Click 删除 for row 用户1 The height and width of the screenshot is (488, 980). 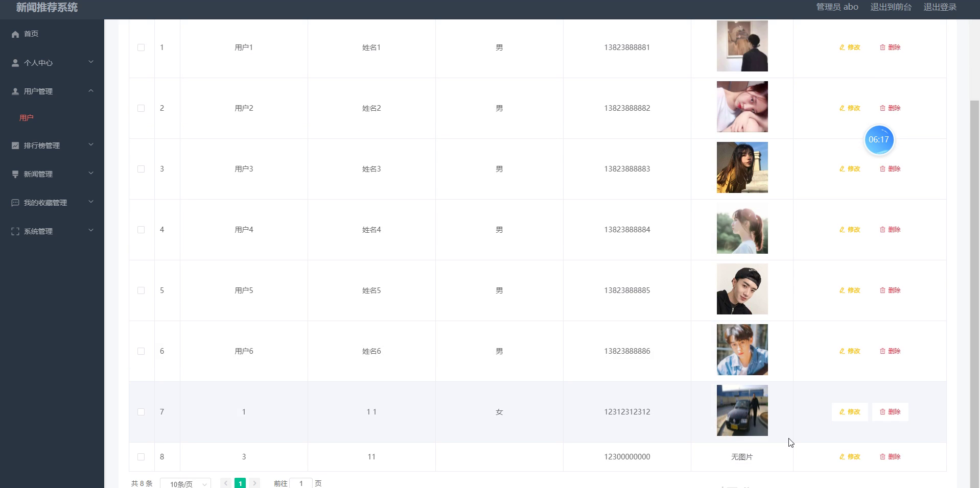coord(890,47)
